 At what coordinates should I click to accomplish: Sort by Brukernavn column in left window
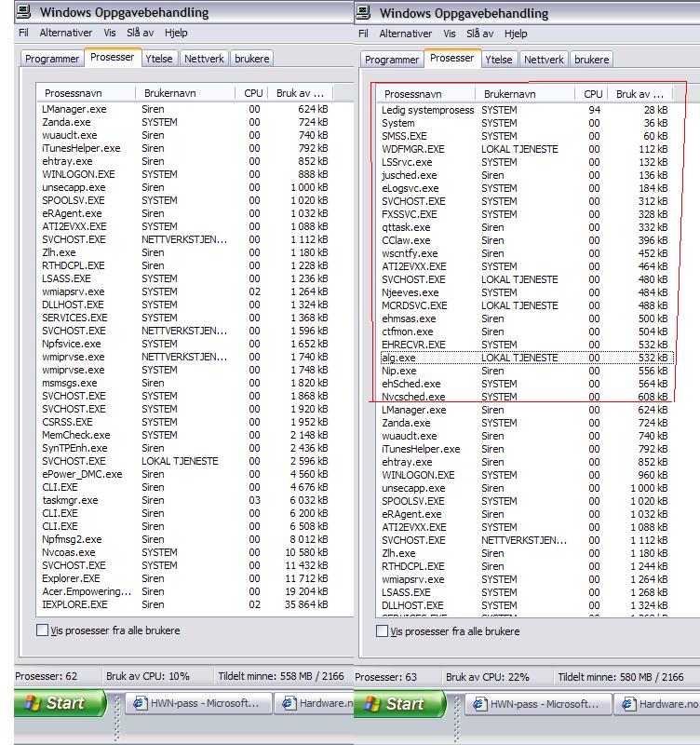pos(185,93)
